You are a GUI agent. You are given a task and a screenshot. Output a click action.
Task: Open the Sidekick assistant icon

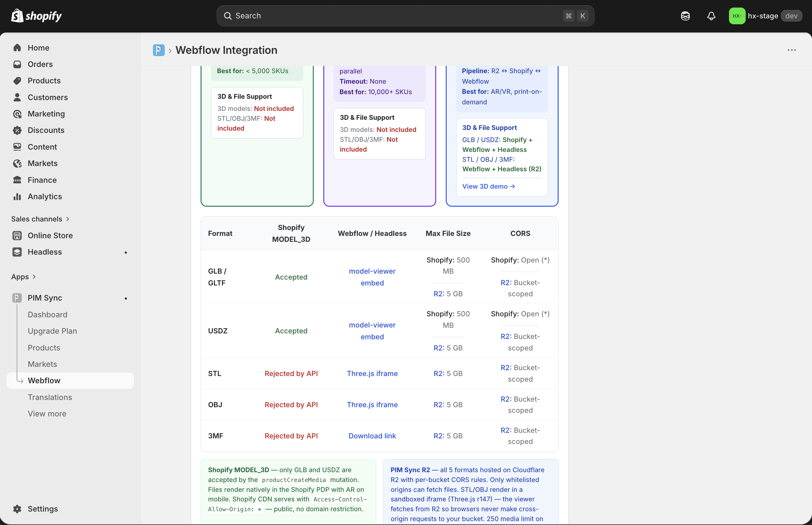pos(685,16)
